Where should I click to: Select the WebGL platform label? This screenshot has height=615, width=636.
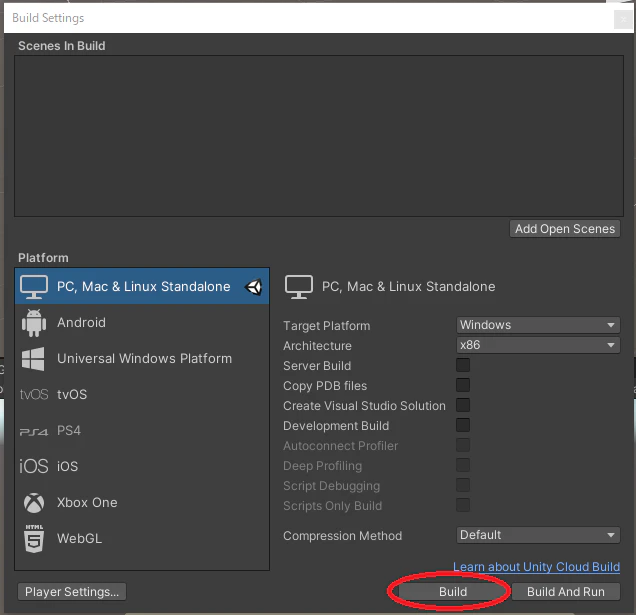(x=80, y=539)
